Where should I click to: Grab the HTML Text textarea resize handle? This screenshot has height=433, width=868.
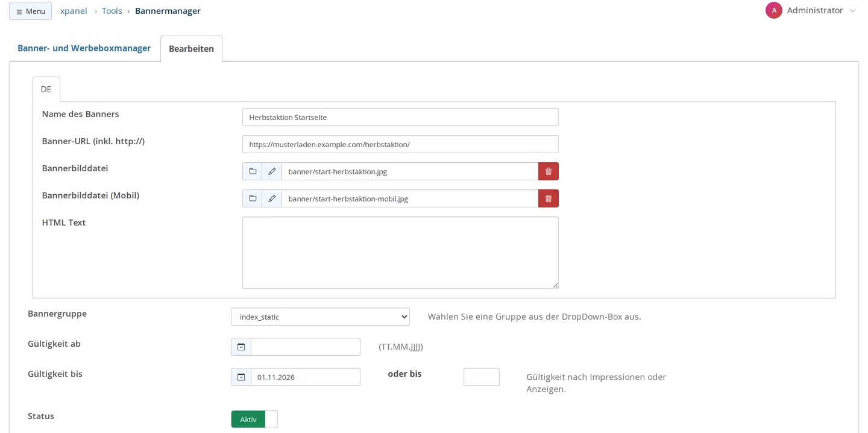[555, 285]
